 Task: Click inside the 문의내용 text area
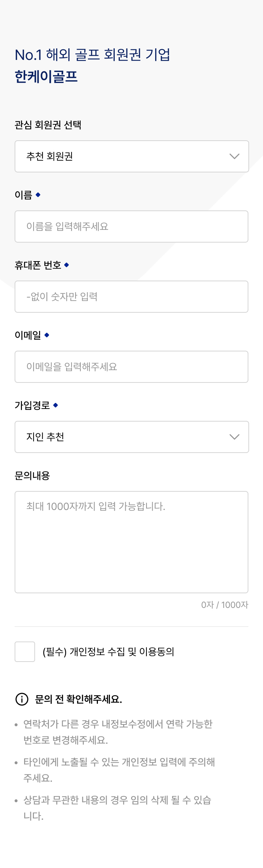(131, 542)
